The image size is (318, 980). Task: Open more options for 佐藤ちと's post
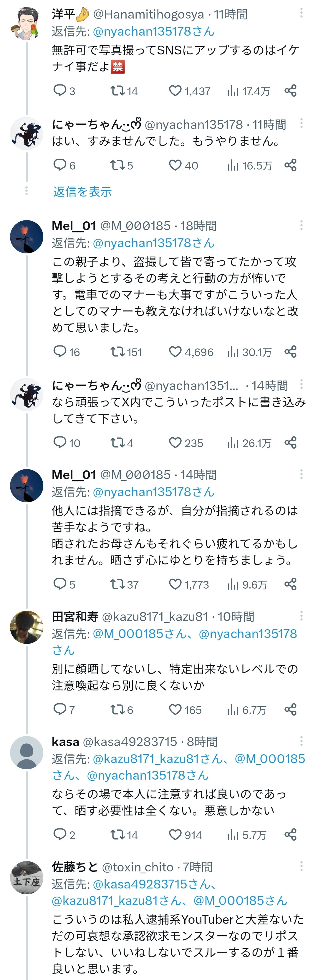coord(301,866)
